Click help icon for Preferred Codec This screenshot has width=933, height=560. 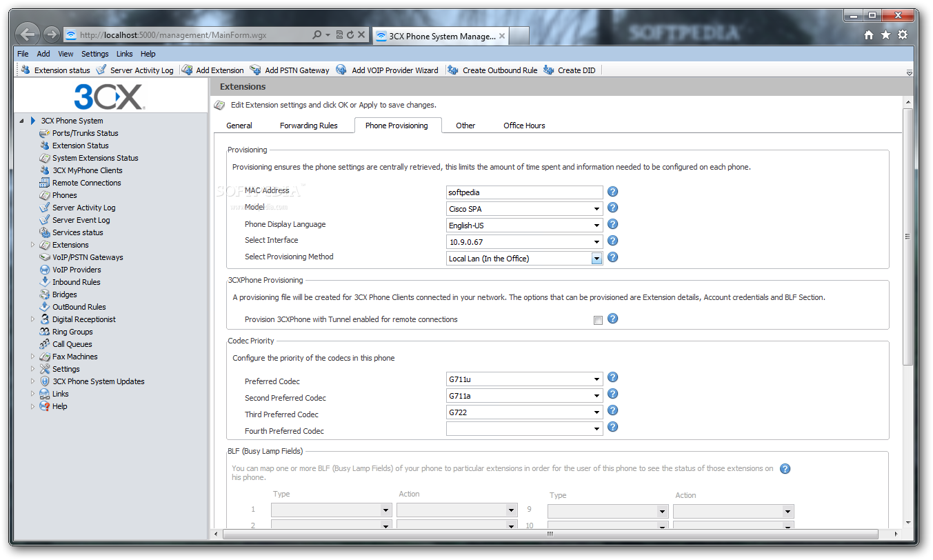click(x=612, y=377)
